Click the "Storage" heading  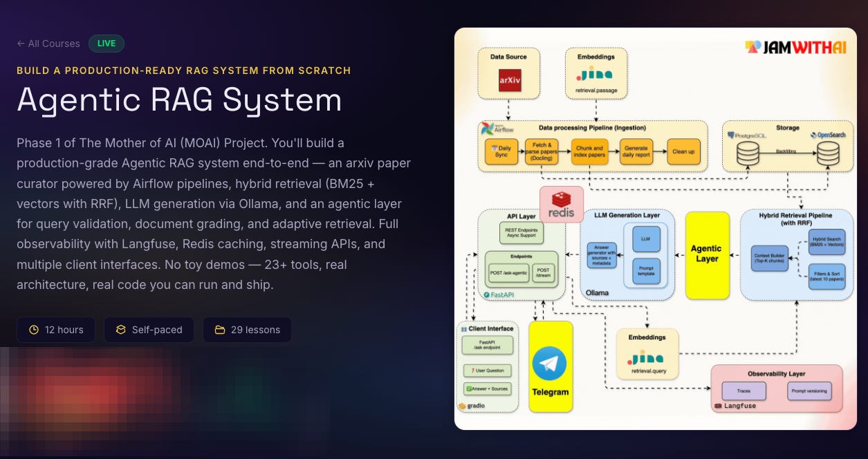[x=787, y=128]
